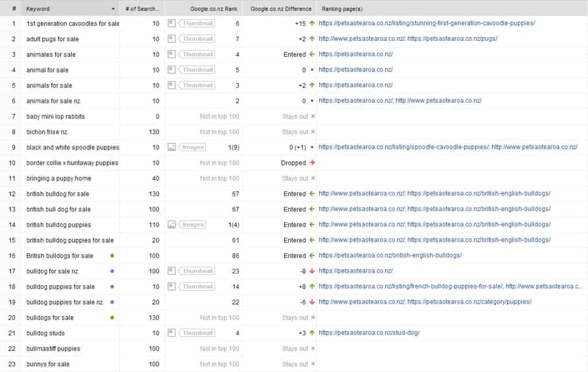Select the keyword 'bunnys for sale'
Screen dimensions: 588x372
(x=48, y=364)
